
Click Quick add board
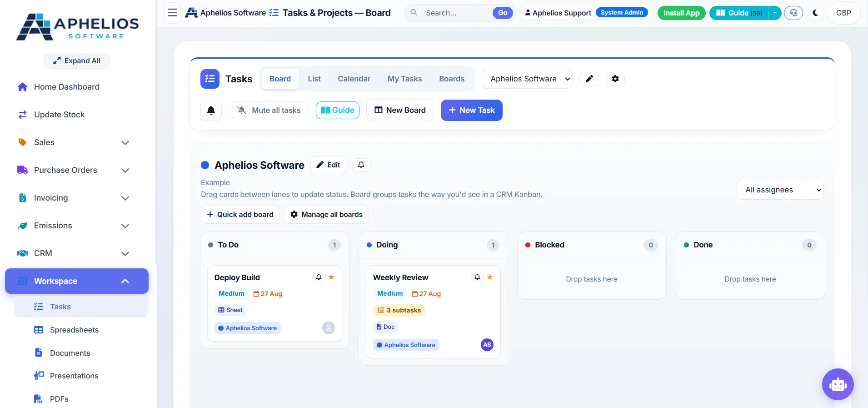[240, 215]
